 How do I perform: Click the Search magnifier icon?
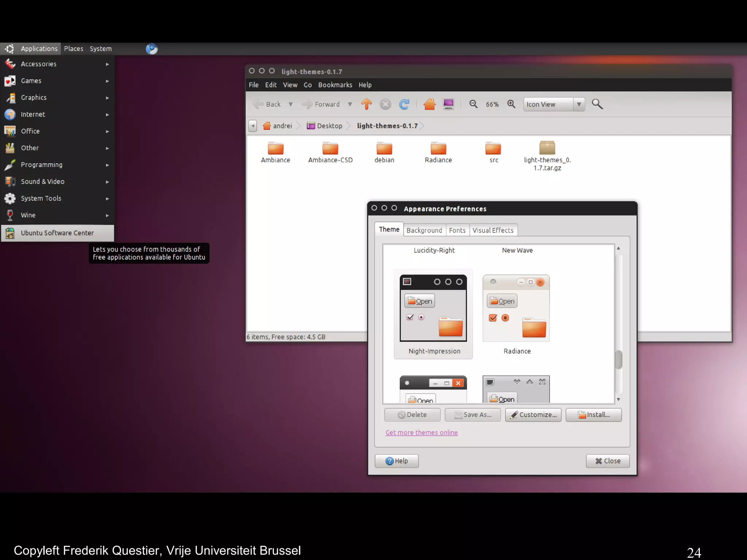(597, 104)
